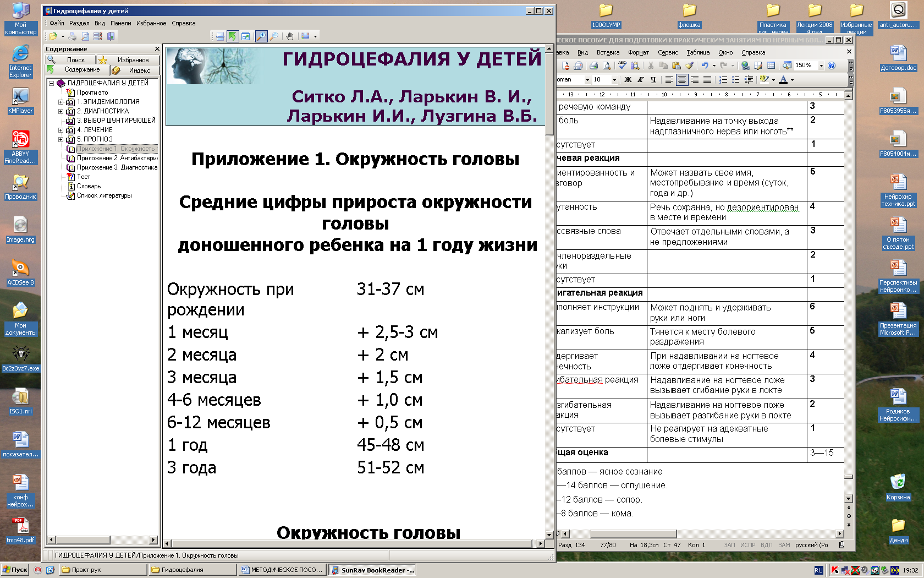
Task: Click RU language indicator in tray
Action: [818, 570]
